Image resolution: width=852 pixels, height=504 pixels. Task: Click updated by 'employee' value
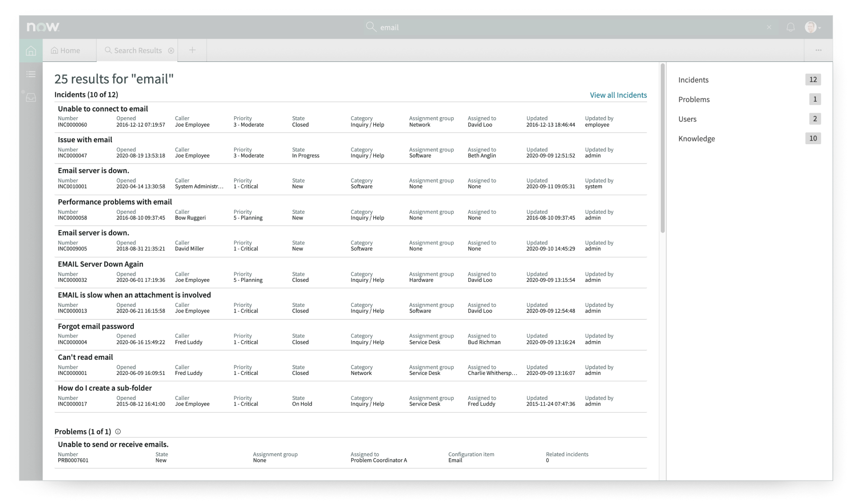(597, 125)
